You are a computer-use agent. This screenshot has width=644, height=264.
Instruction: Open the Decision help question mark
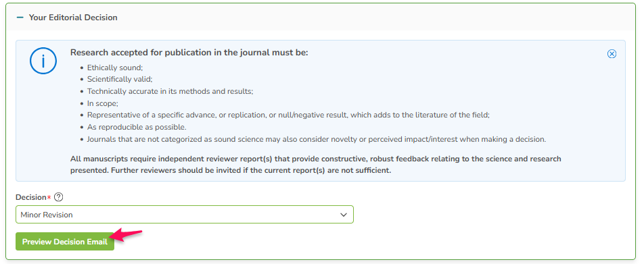58,197
